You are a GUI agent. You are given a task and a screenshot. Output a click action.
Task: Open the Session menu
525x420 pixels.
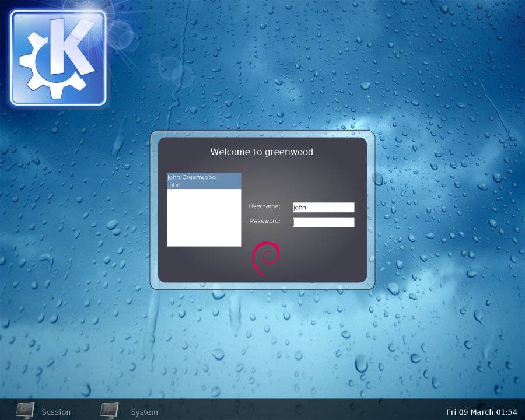(56, 412)
